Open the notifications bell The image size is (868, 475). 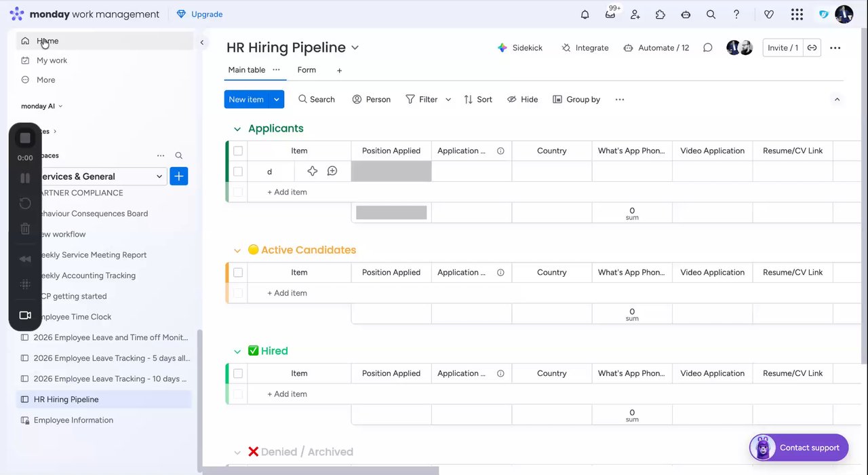tap(585, 14)
